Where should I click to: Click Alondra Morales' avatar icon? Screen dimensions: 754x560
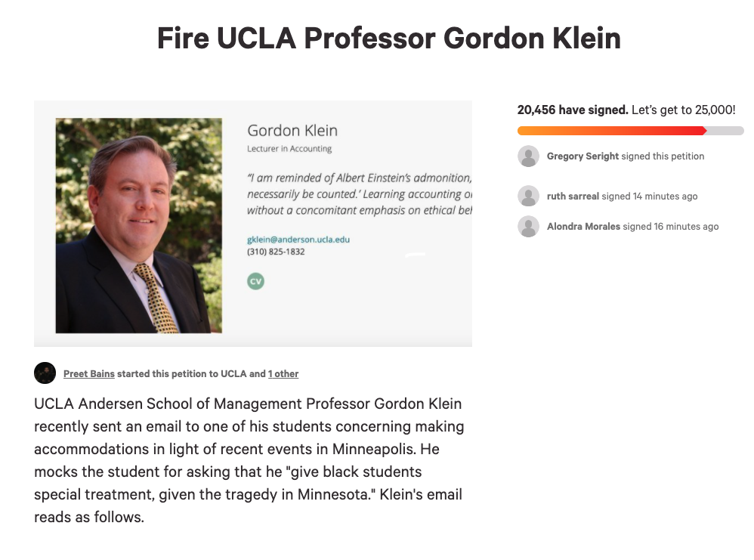click(528, 226)
